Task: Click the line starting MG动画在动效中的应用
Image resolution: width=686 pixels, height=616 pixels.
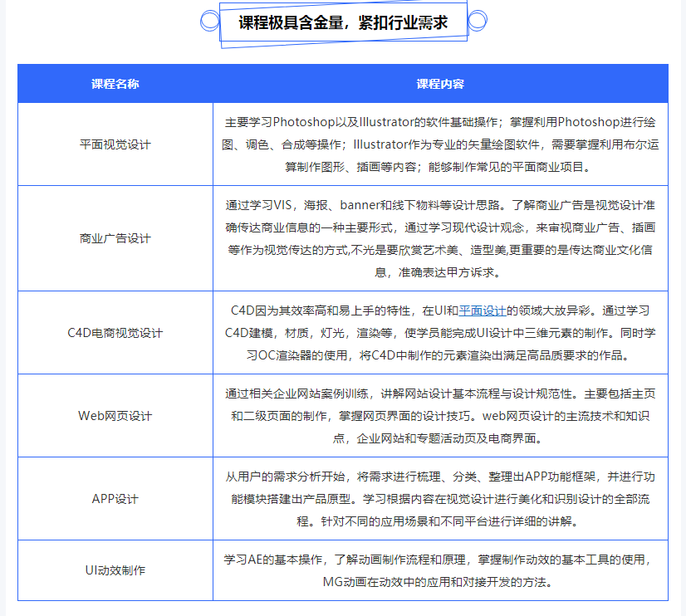Action: tap(440, 581)
